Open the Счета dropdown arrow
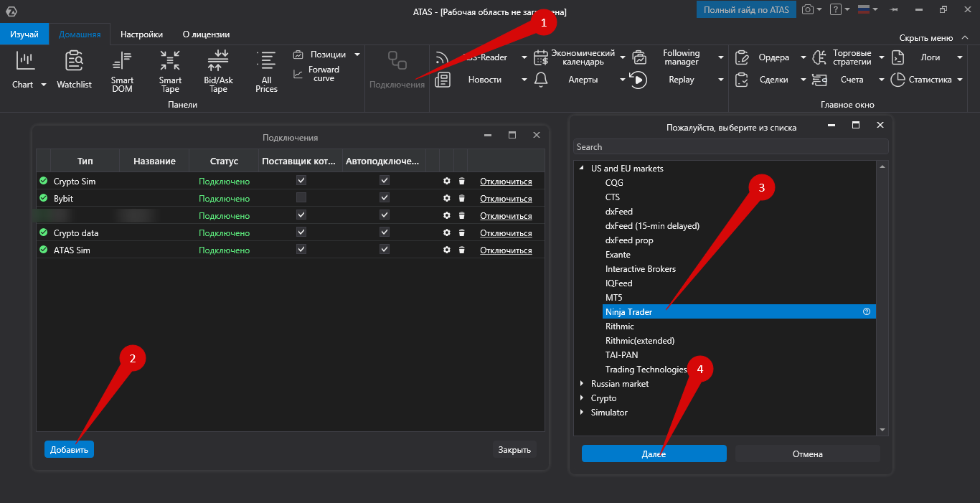This screenshot has width=980, height=503. point(882,80)
